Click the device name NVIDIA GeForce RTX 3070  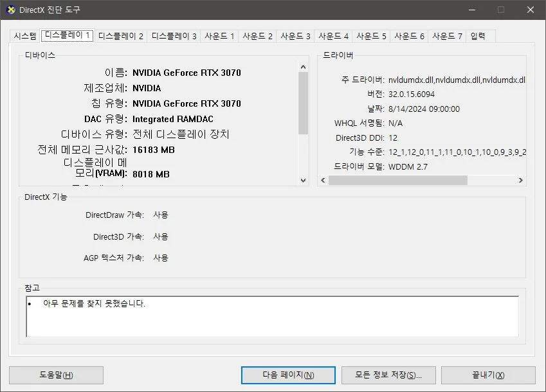(187, 73)
